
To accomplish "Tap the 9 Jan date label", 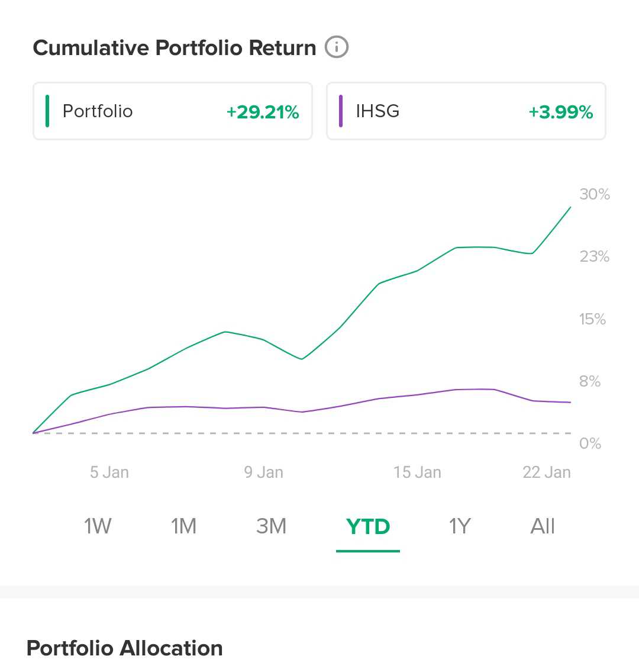I will click(264, 472).
